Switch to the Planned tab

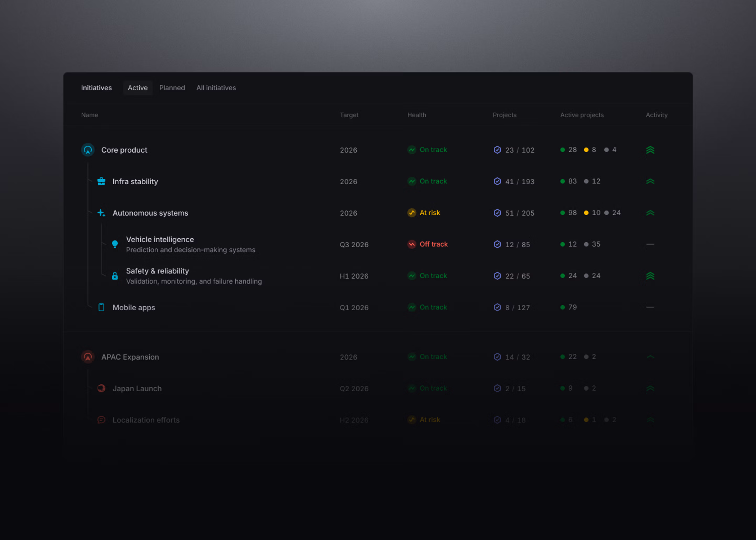tap(172, 88)
